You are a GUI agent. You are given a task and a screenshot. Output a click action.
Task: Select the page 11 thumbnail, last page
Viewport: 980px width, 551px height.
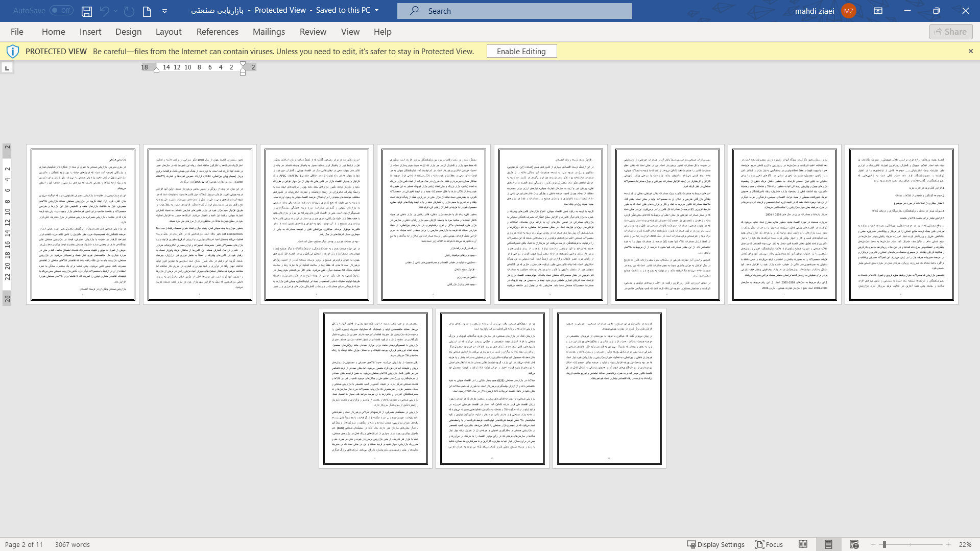pyautogui.click(x=609, y=388)
